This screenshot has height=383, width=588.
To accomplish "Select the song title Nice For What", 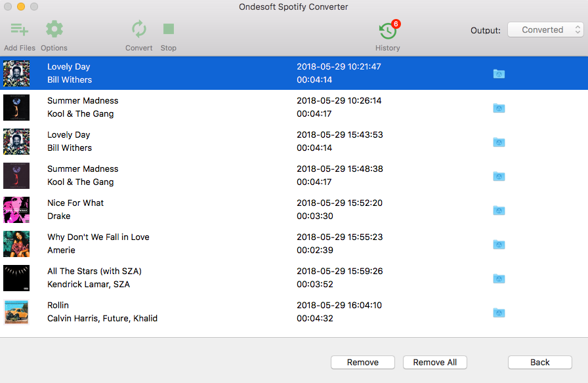I will click(75, 203).
